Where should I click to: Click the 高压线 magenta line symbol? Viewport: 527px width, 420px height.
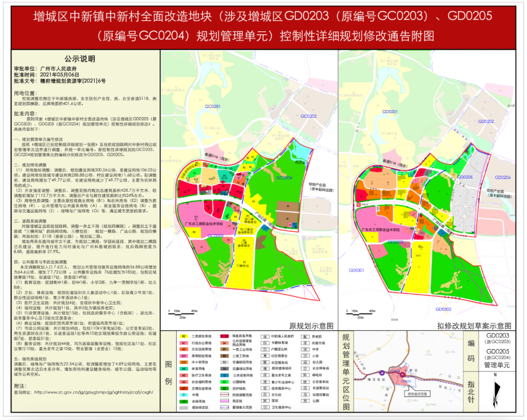224,401
